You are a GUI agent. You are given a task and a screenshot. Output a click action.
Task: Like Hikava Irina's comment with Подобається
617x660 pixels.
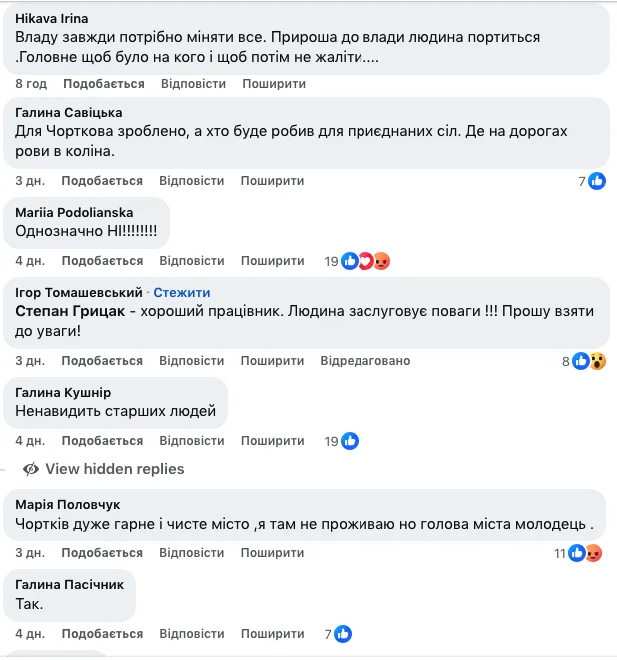[102, 84]
